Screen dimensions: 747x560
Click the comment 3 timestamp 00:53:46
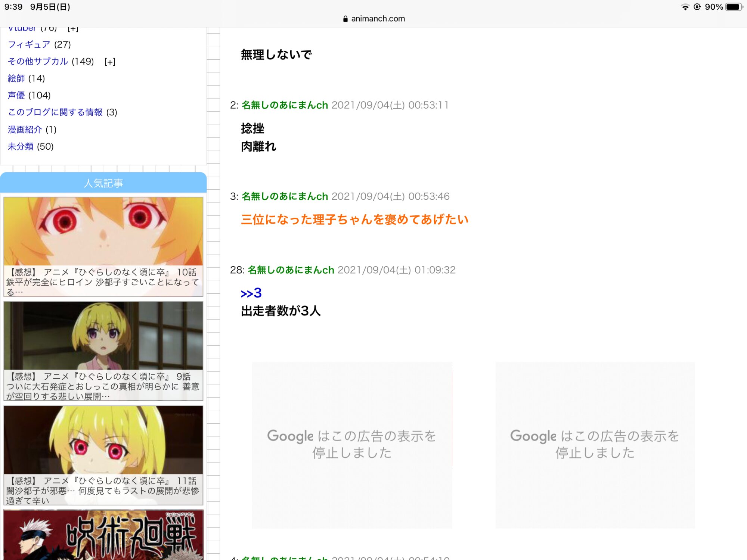429,196
